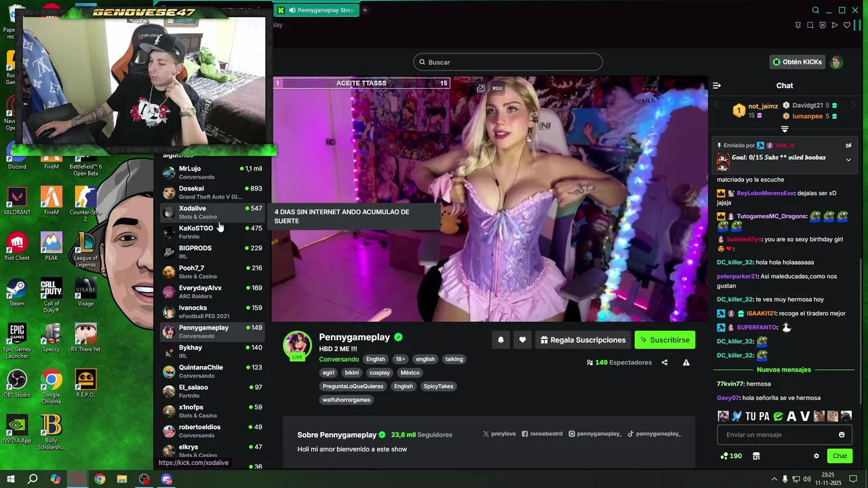Click the heart follow icon beside Regala Suscripciones

click(x=522, y=340)
